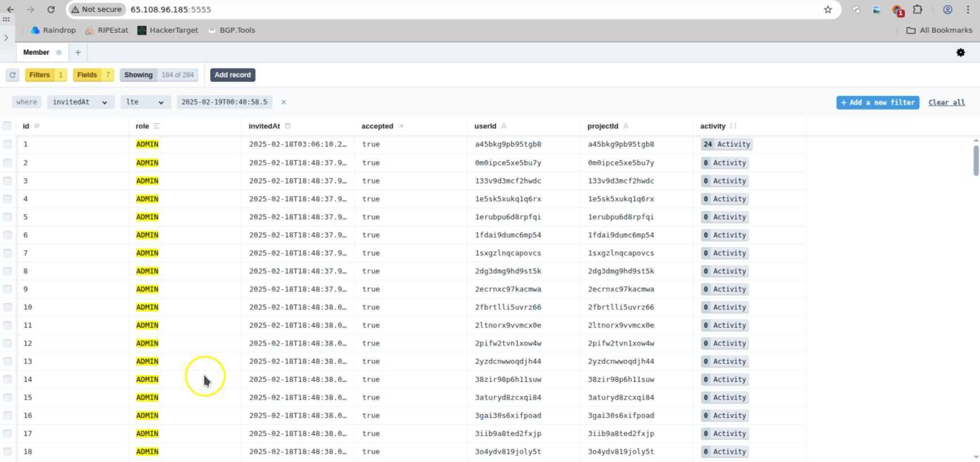Switch to the Member tab

pos(36,53)
